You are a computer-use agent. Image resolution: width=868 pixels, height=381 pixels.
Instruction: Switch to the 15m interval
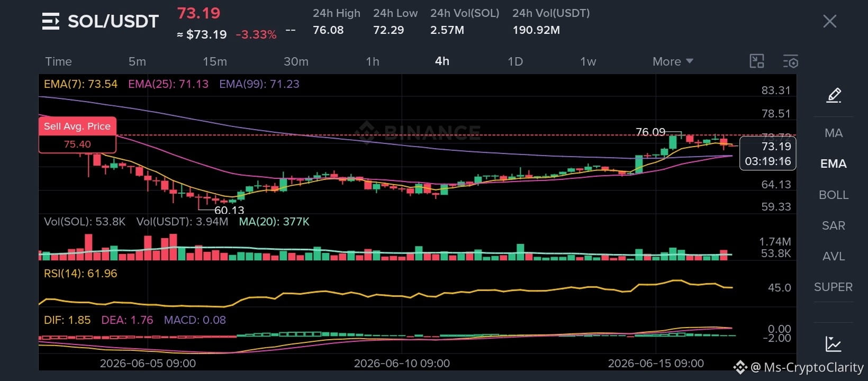click(214, 61)
